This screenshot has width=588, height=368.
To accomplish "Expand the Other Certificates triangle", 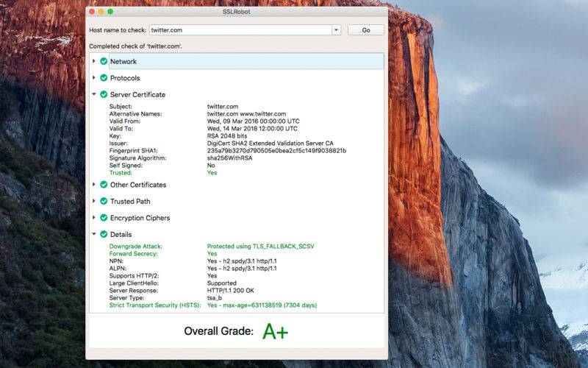I will (94, 184).
